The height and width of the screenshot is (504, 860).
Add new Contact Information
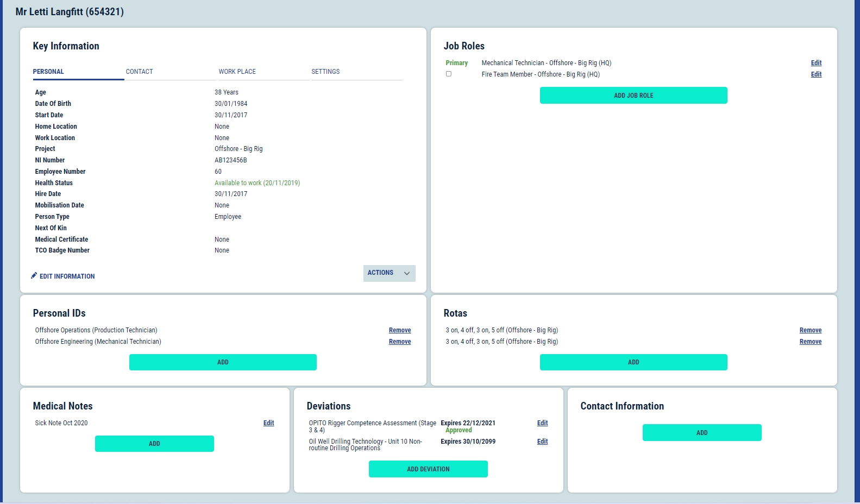click(702, 433)
